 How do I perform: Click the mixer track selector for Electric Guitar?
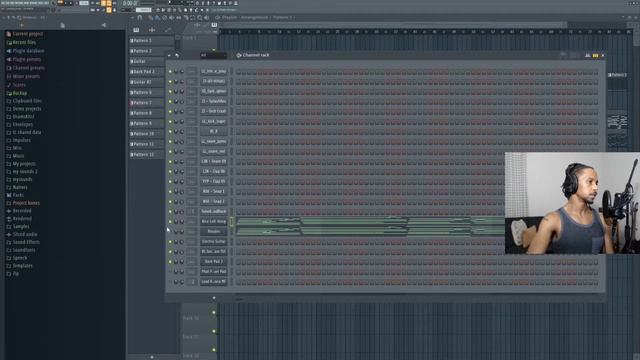pyautogui.click(x=192, y=242)
